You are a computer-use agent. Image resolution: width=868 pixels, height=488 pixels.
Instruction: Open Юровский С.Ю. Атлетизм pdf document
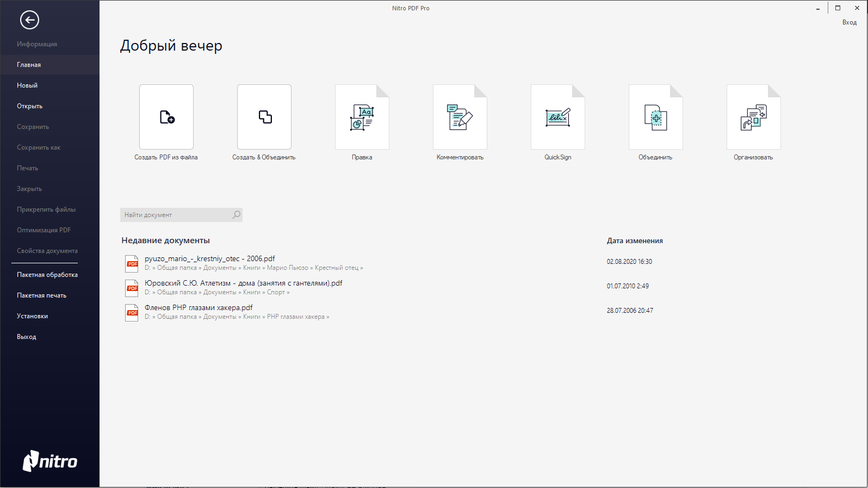click(x=244, y=283)
